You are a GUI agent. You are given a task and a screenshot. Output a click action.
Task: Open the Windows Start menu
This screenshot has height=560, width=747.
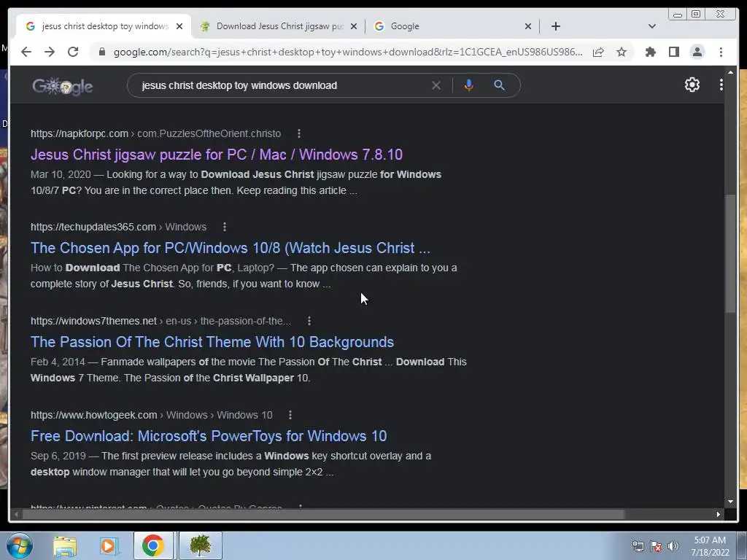pos(19,545)
